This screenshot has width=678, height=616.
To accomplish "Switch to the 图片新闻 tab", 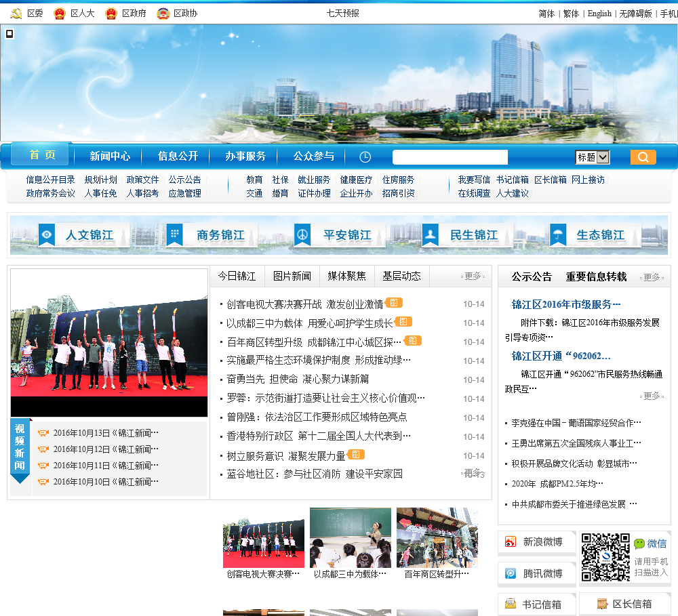I will point(292,276).
